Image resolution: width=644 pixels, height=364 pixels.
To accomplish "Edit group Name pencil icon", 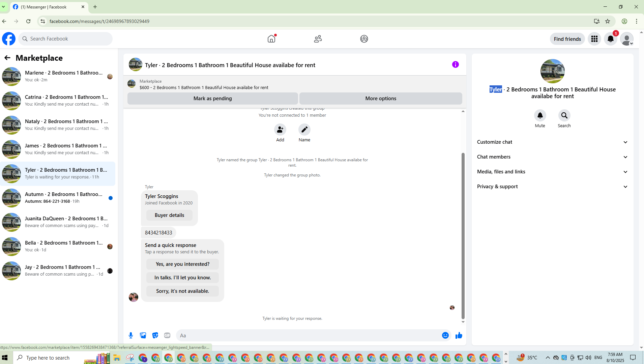I will (304, 130).
